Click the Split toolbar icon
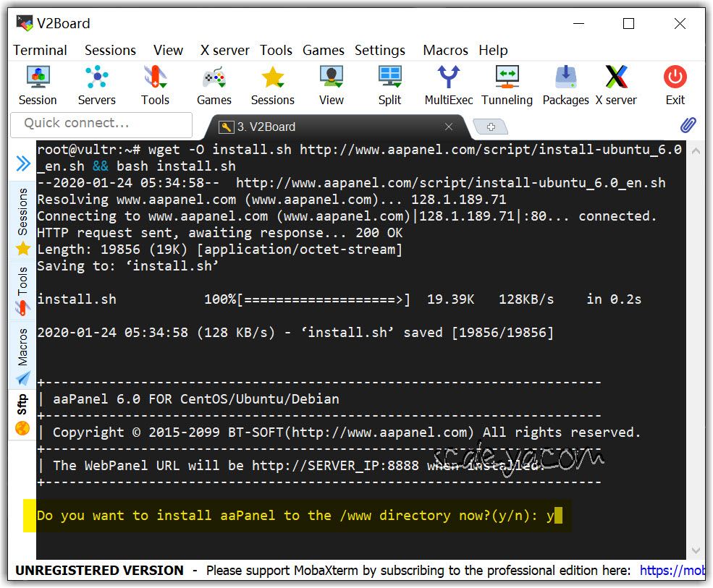Screen dimensions: 713x588 [389, 85]
